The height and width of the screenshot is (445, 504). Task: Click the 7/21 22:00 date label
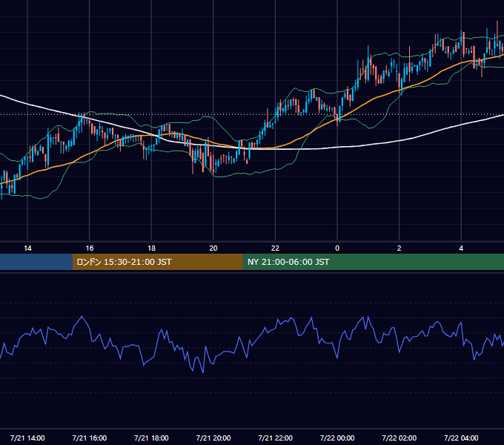(x=276, y=438)
